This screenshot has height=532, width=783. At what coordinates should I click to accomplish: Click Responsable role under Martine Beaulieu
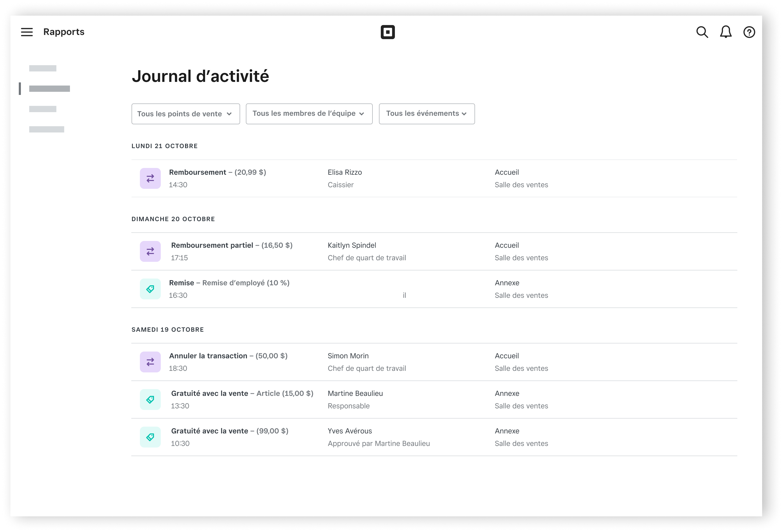(x=348, y=406)
